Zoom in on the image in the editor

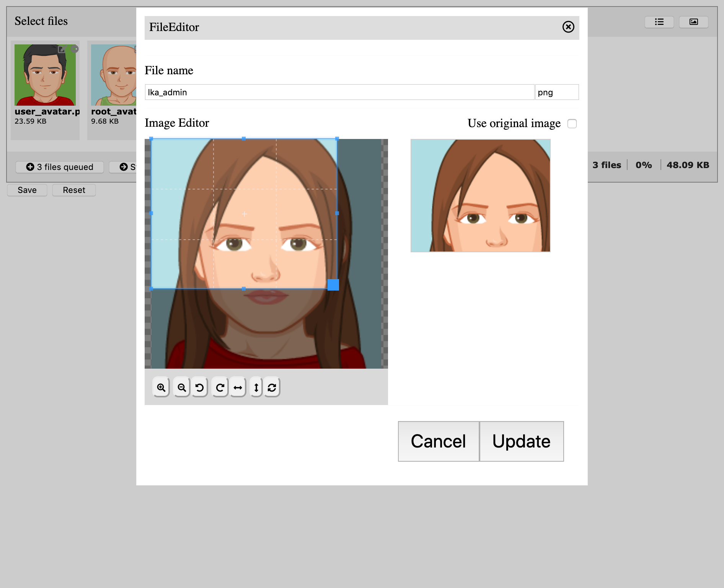[x=161, y=387]
